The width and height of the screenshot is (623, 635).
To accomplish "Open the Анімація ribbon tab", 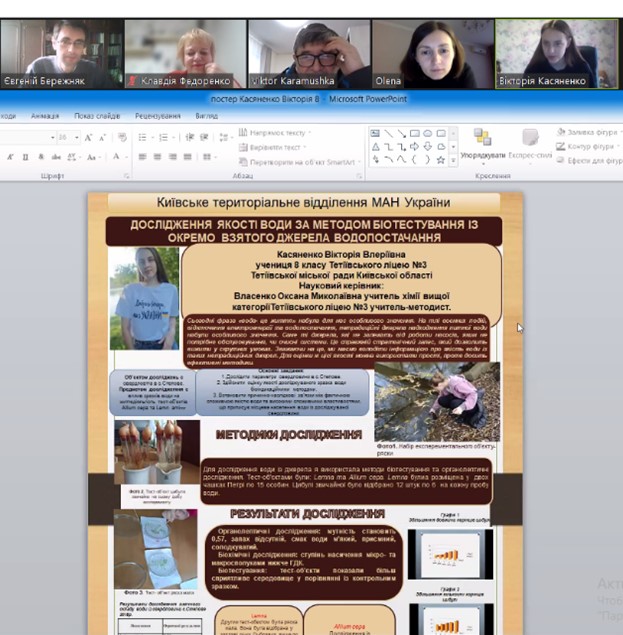I will 45,116.
